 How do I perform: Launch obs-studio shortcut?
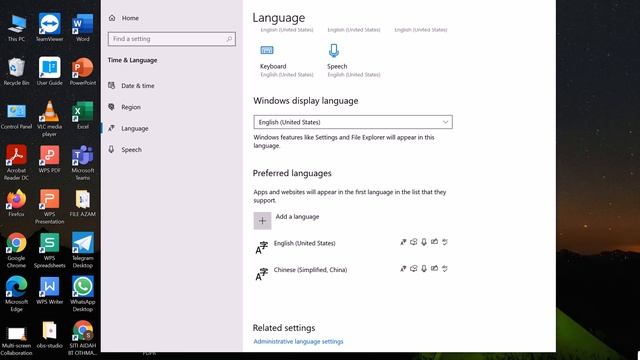pos(49,335)
